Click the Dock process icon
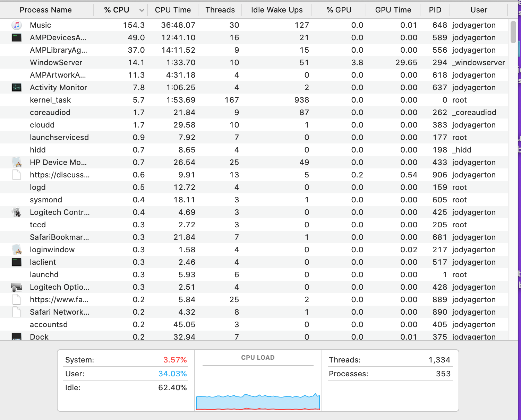 point(17,336)
